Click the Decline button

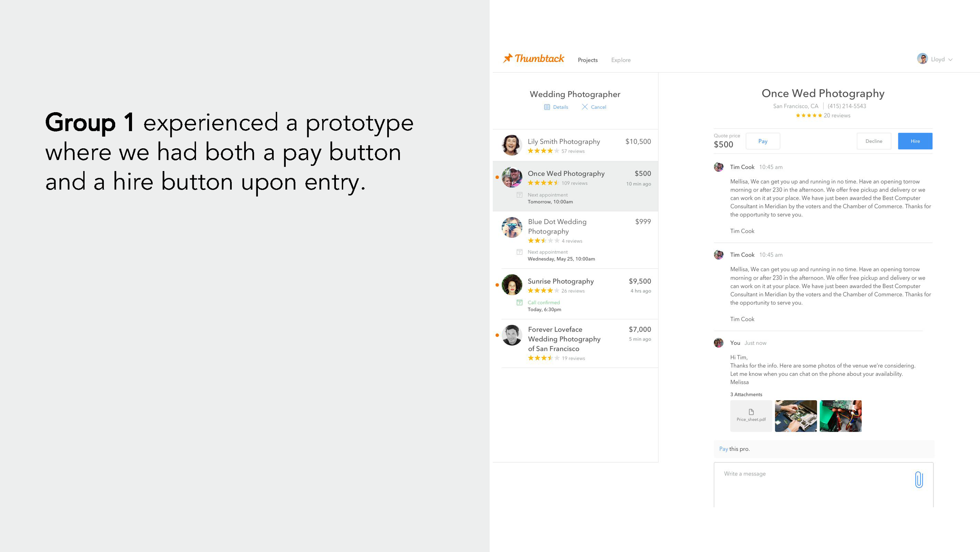(x=874, y=141)
